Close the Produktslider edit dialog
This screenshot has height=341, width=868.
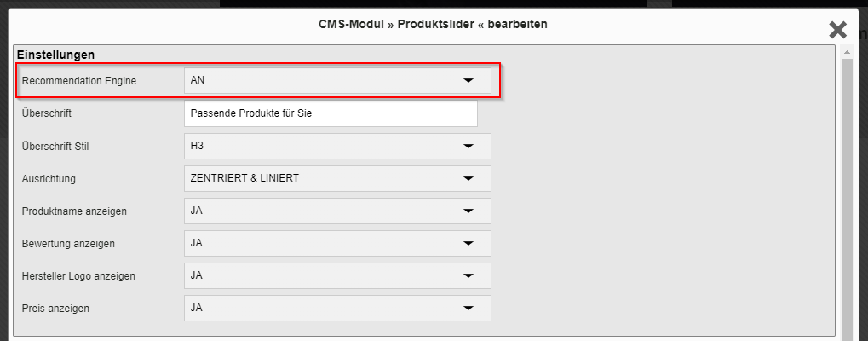pyautogui.click(x=838, y=30)
